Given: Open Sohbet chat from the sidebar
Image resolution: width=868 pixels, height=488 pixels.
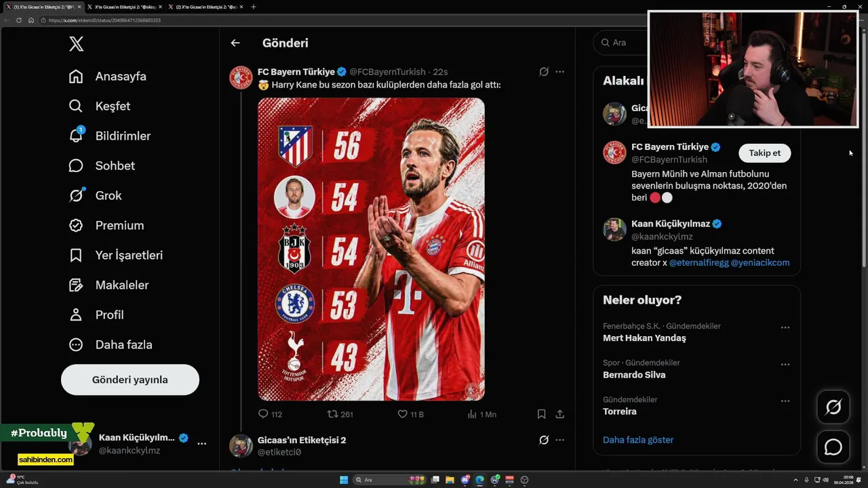Looking at the screenshot, I should pos(102,165).
